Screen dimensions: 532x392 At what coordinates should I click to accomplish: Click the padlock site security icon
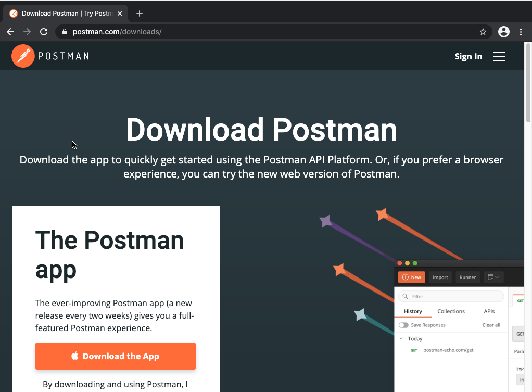click(65, 32)
